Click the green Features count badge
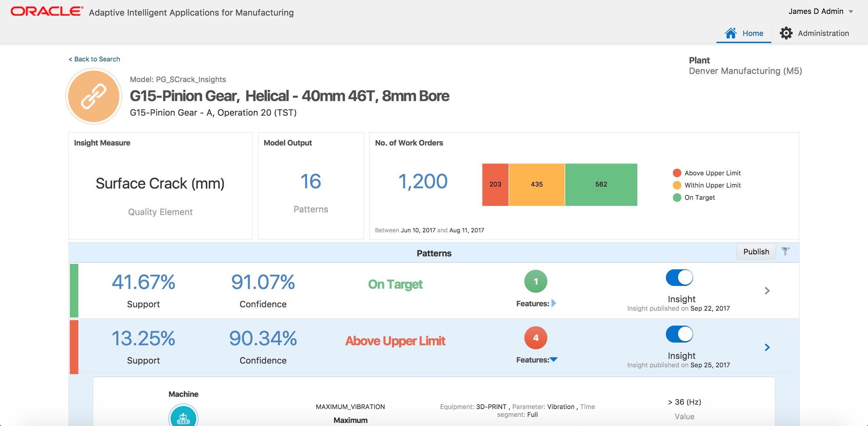The image size is (868, 426). pos(536,281)
